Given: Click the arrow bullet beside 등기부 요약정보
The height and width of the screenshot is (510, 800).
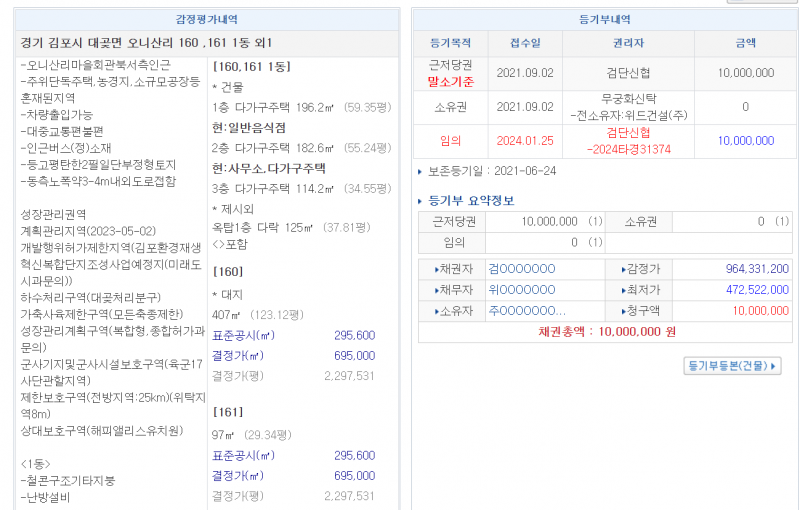Looking at the screenshot, I should pos(421,201).
